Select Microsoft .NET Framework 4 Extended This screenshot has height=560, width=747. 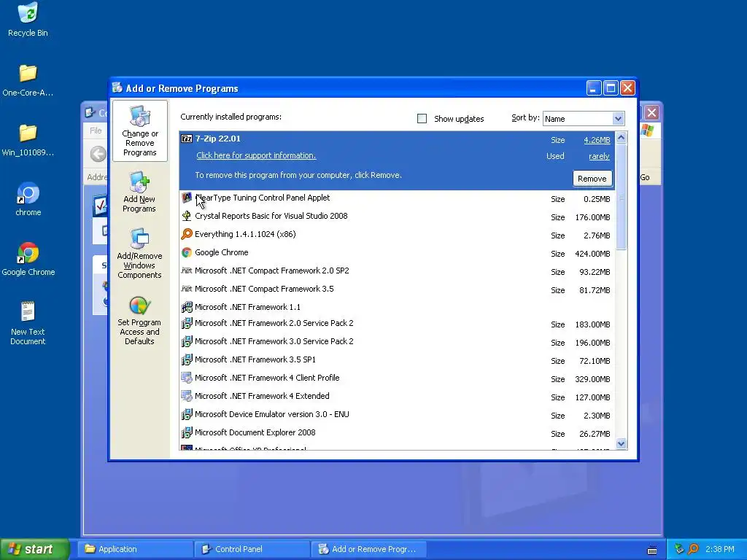pos(398,397)
